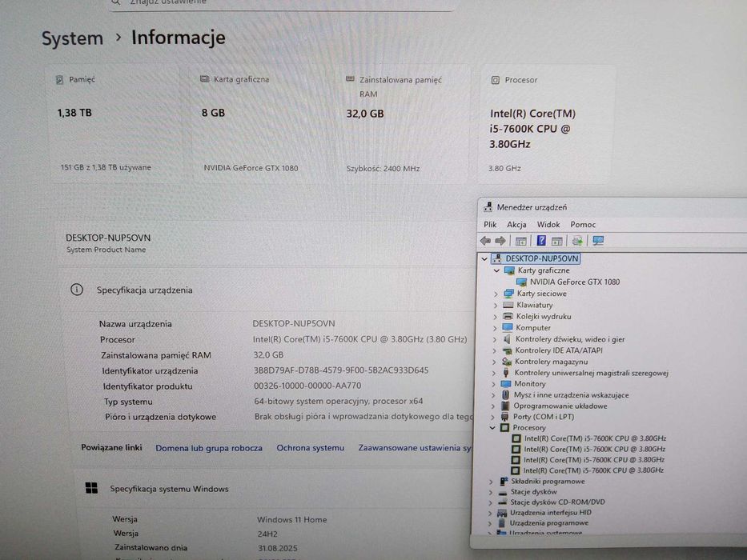Screen dimensions: 747x560
Task: Open the Pomoc menu
Action: 583,224
